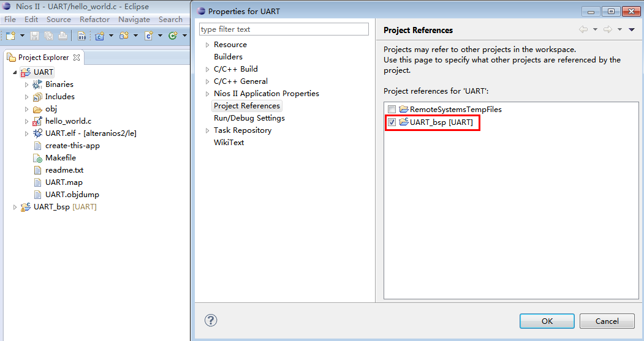Open the New C Source File dropdown arrow
The image size is (644, 341).
point(160,36)
